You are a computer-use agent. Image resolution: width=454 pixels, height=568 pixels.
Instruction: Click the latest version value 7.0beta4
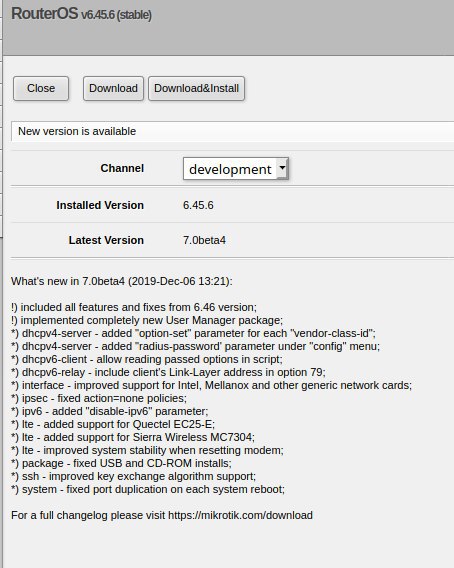[x=204, y=240]
